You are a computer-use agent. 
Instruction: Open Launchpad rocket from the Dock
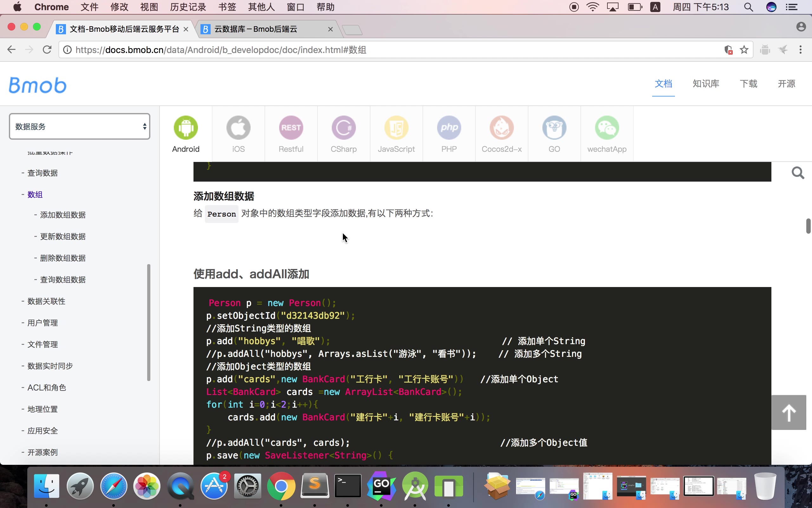[x=80, y=486]
